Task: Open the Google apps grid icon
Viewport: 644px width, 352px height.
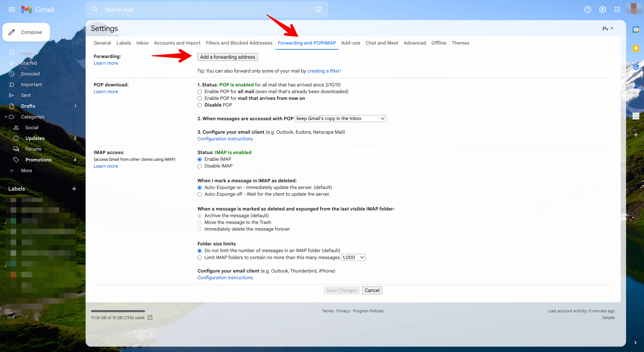Action: (x=617, y=9)
